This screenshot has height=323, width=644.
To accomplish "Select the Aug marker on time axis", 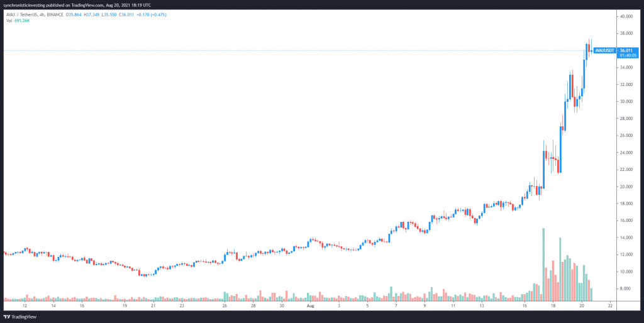I will (x=310, y=306).
